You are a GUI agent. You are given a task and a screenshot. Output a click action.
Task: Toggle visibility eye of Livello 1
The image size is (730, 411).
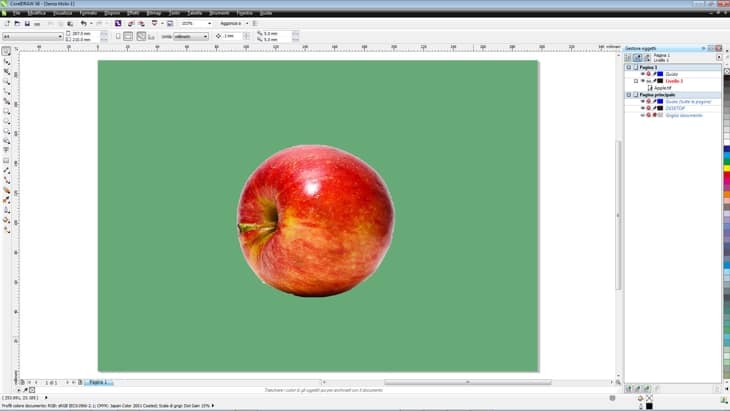point(642,81)
